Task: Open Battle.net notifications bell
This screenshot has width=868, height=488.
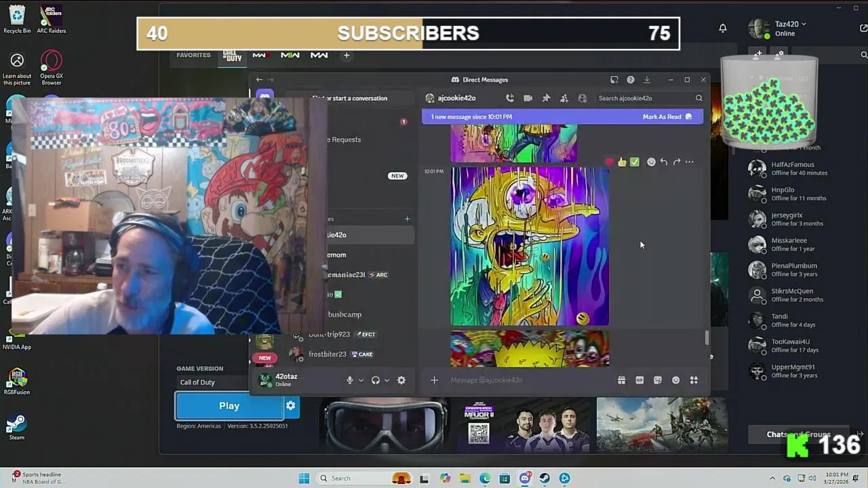Action: click(723, 28)
